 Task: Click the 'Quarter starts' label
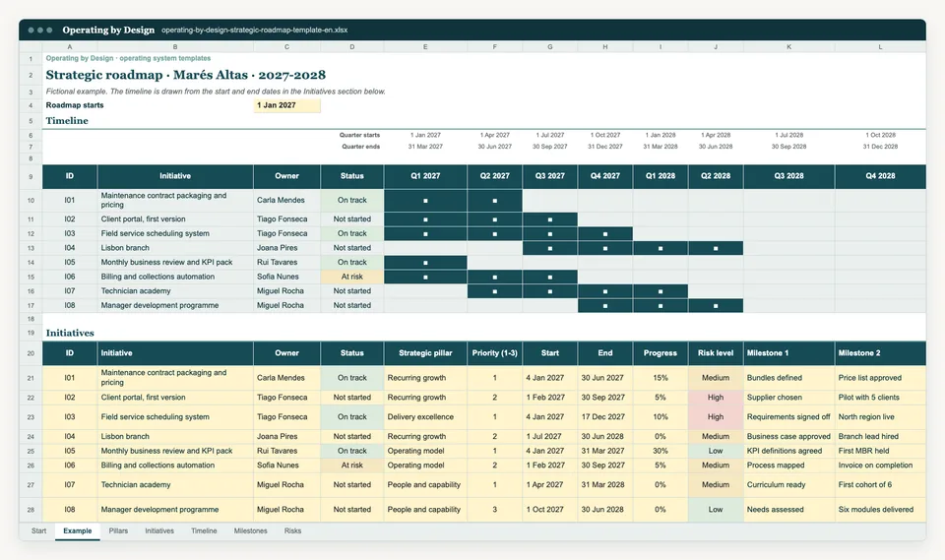(359, 135)
